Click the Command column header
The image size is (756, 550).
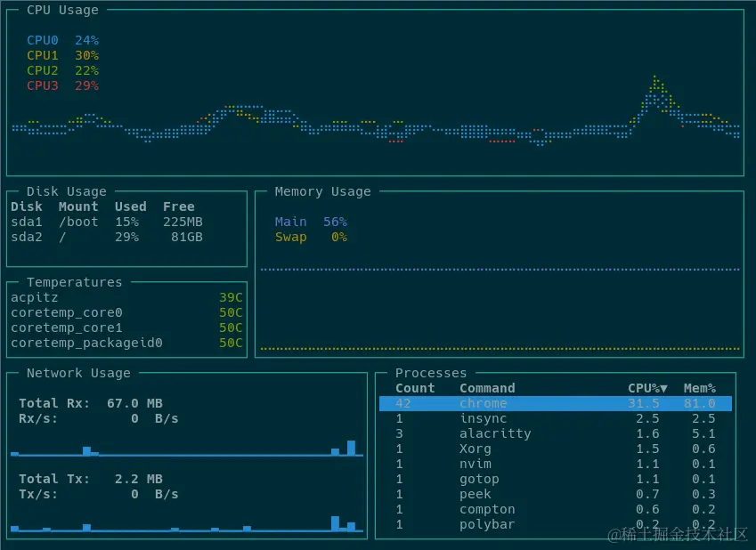(x=487, y=389)
